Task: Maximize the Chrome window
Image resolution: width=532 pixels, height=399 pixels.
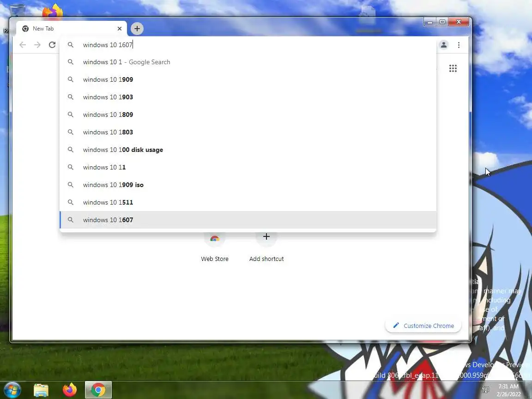Action: pyautogui.click(x=442, y=22)
